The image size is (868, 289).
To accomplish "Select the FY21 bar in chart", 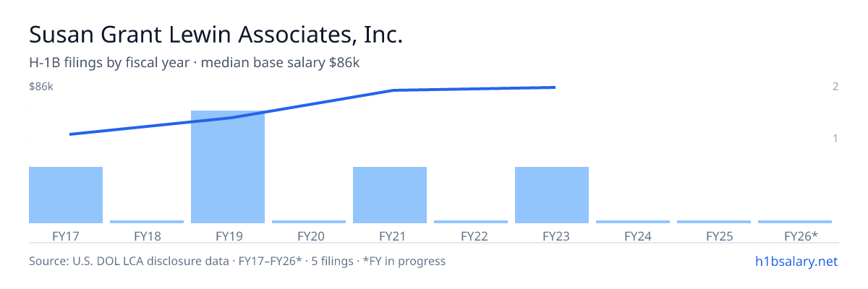I will [390, 195].
